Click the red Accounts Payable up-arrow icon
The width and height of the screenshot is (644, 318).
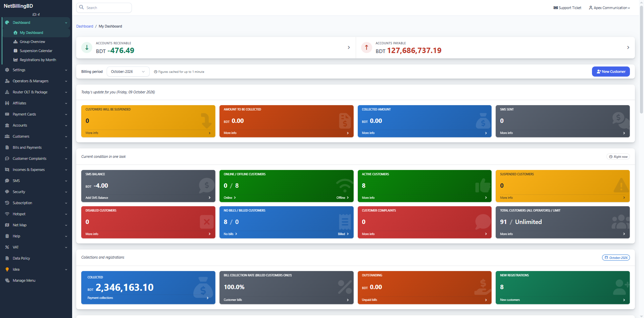coord(366,47)
